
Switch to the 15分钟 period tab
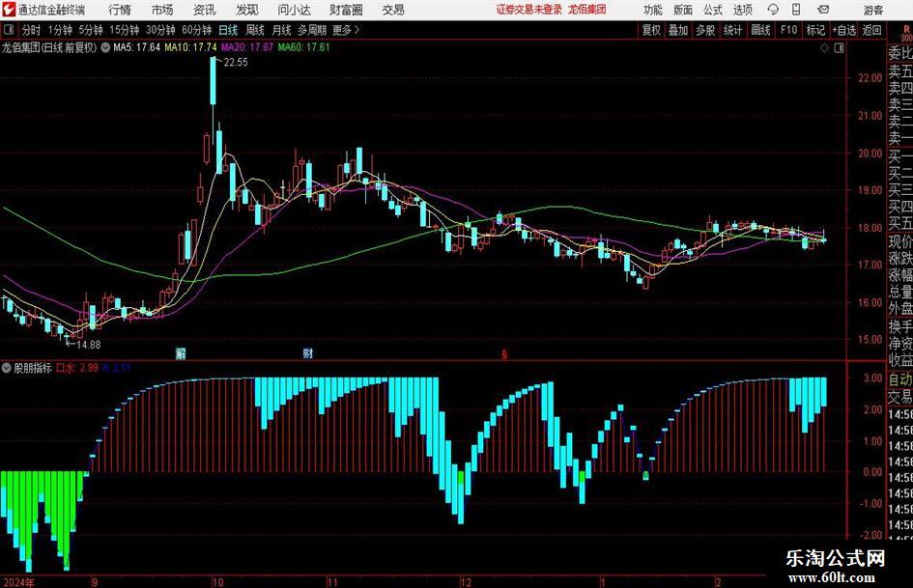click(124, 30)
